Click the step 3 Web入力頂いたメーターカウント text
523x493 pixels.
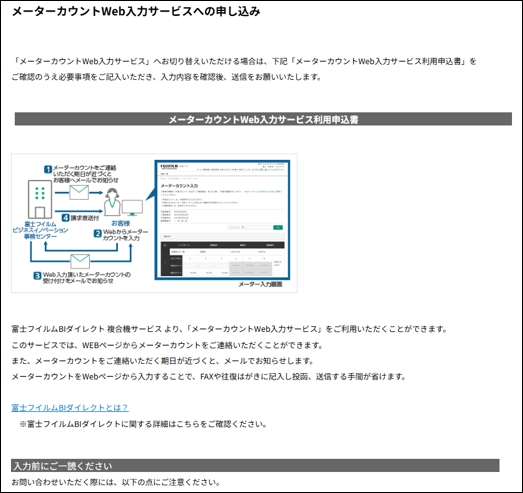[82, 278]
